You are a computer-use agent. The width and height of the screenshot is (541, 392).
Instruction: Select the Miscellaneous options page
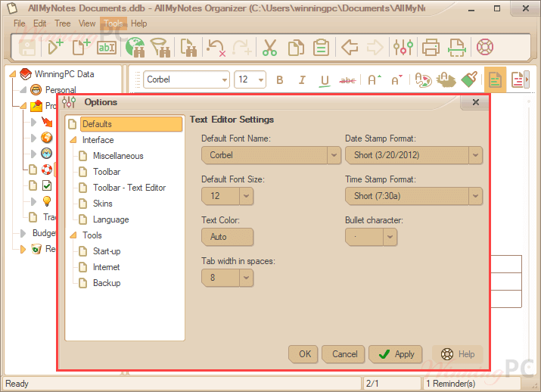pos(118,156)
